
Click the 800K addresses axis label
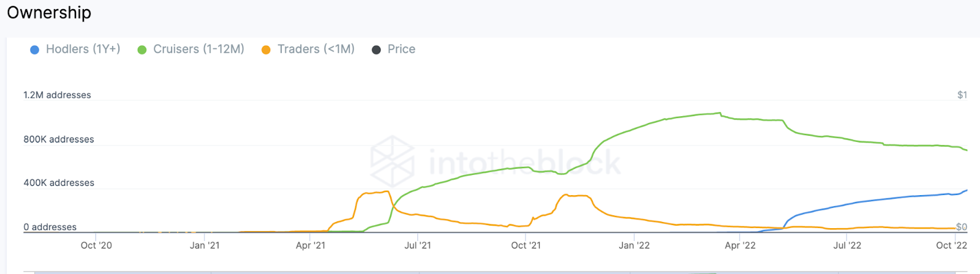click(59, 139)
